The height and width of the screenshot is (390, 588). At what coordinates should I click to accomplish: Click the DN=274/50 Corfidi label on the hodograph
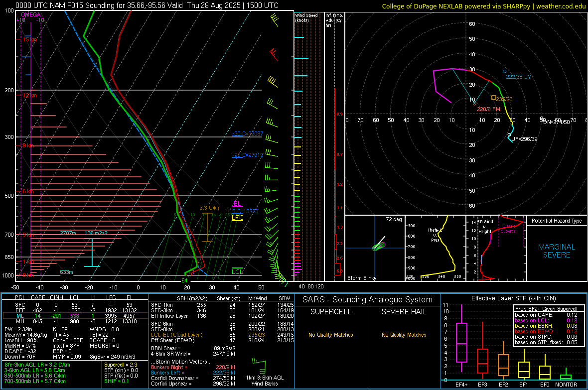tap(557, 122)
